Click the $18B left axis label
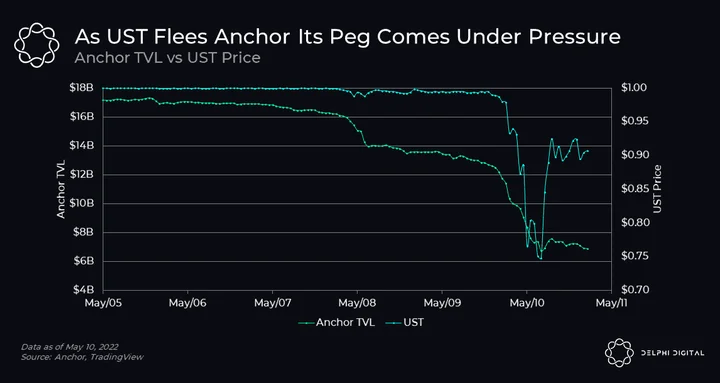 point(83,88)
